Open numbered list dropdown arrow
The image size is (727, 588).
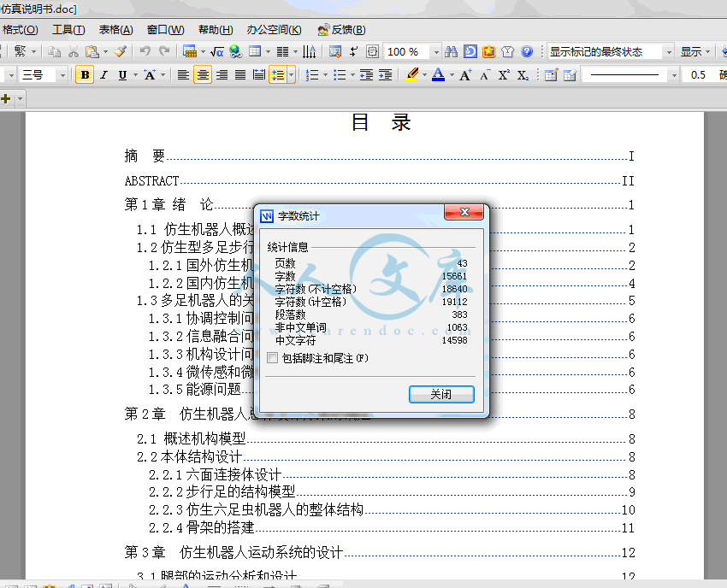tap(326, 74)
